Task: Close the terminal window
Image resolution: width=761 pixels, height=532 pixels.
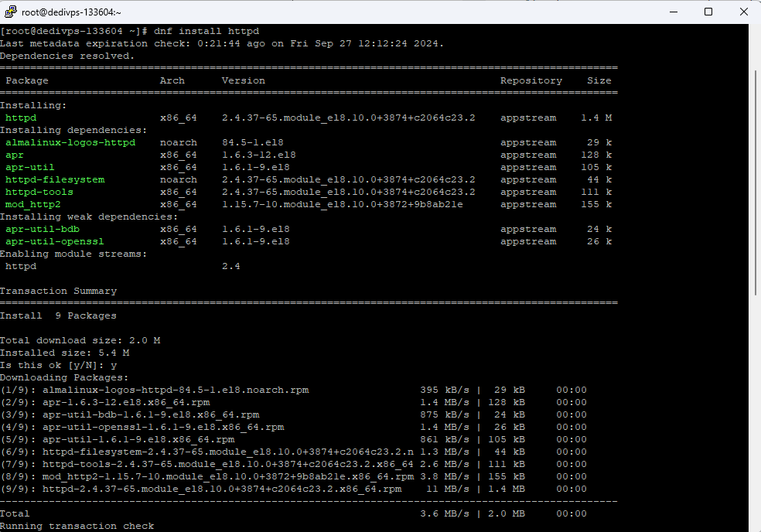Action: pyautogui.click(x=743, y=12)
